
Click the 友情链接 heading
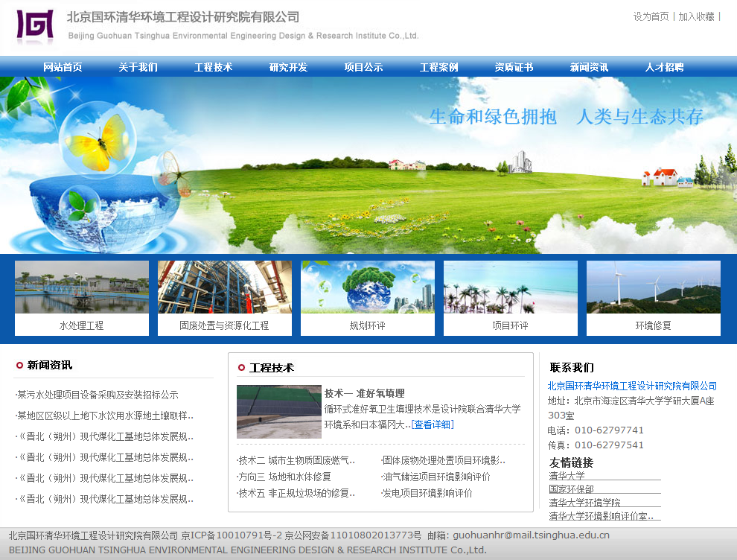572,462
